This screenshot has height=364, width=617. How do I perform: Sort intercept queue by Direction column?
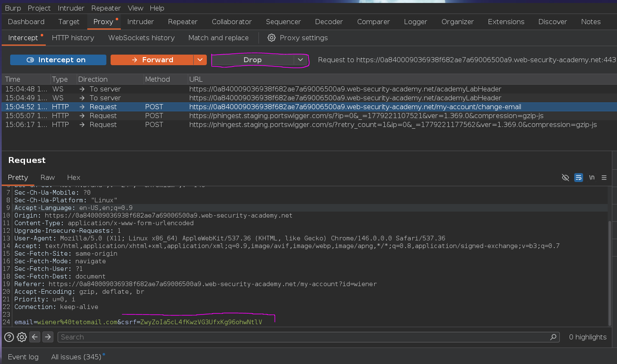pos(109,79)
